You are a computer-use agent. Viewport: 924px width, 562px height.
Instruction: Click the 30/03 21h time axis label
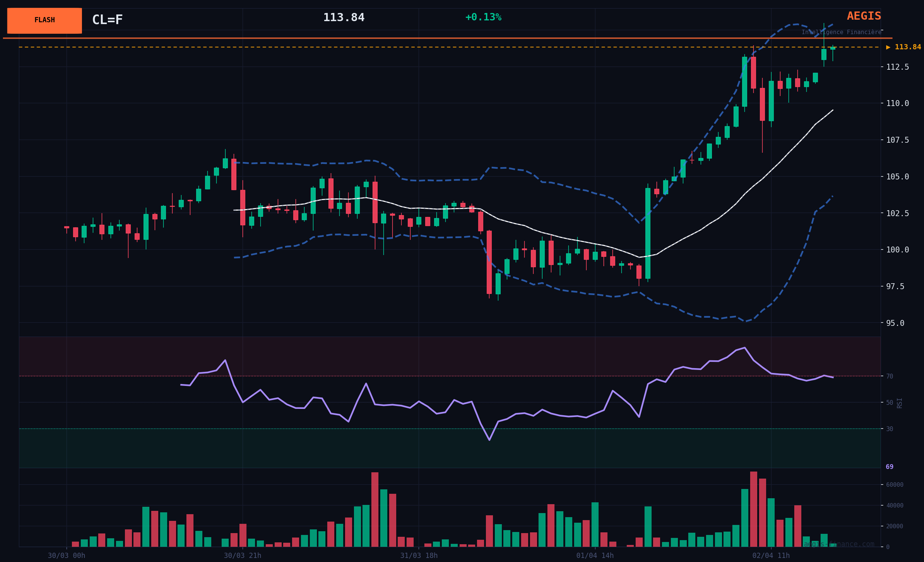(x=242, y=556)
